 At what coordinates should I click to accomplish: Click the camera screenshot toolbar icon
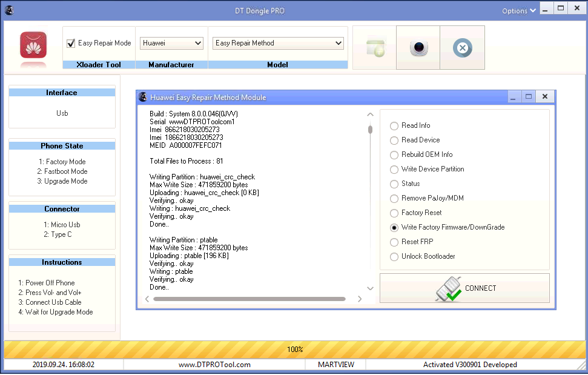click(x=418, y=48)
